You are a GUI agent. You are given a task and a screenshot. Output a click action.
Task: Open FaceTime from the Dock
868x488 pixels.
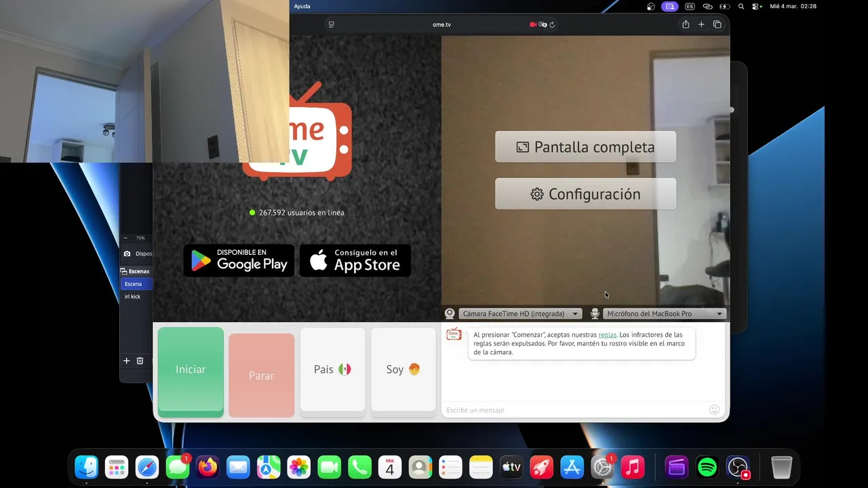[x=329, y=467]
